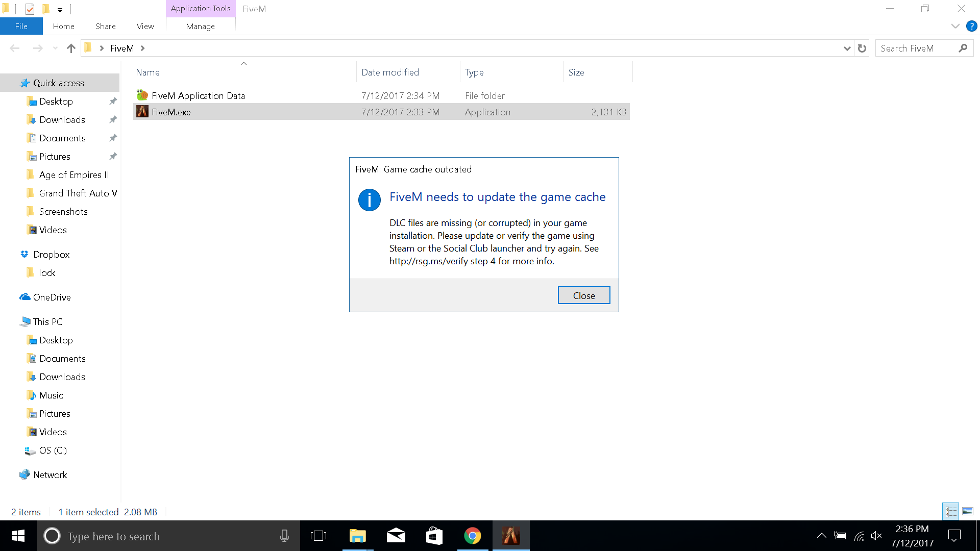Open the recent locations dropdown arrow
This screenshot has width=980, height=551.
[55, 48]
